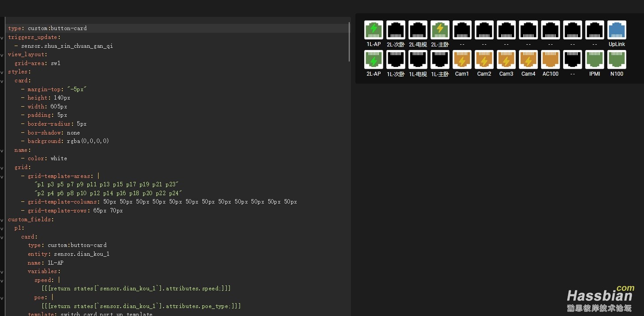Screen dimensions: 644x316
Task: Collapse the triggers_update block
Action: click(x=2, y=38)
